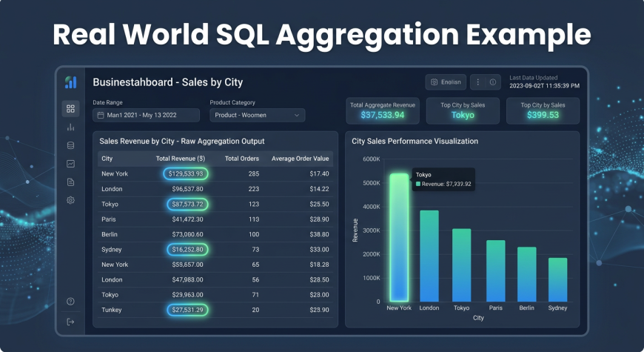Image resolution: width=644 pixels, height=352 pixels.
Task: Click the info icon in header
Action: point(493,82)
